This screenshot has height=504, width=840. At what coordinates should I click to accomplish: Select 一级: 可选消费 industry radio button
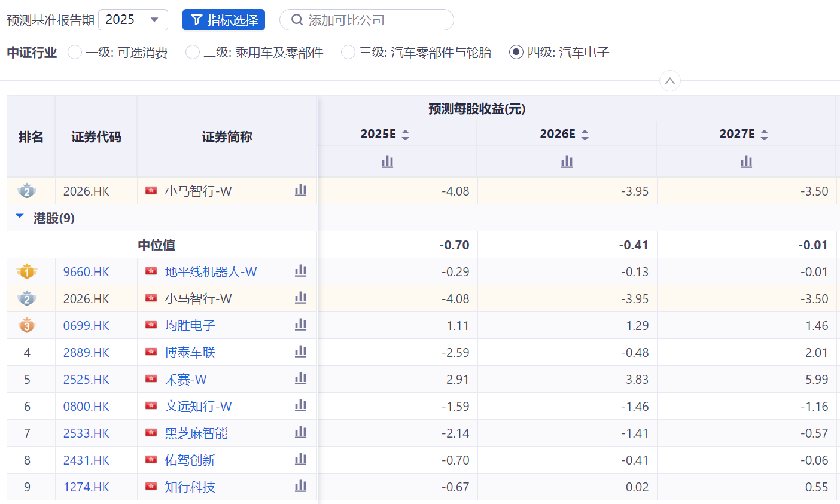coord(75,53)
